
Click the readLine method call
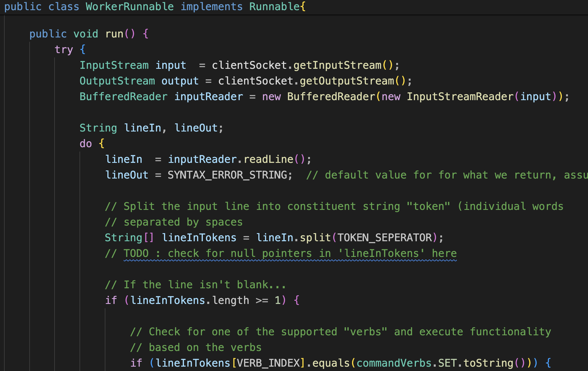tap(268, 159)
